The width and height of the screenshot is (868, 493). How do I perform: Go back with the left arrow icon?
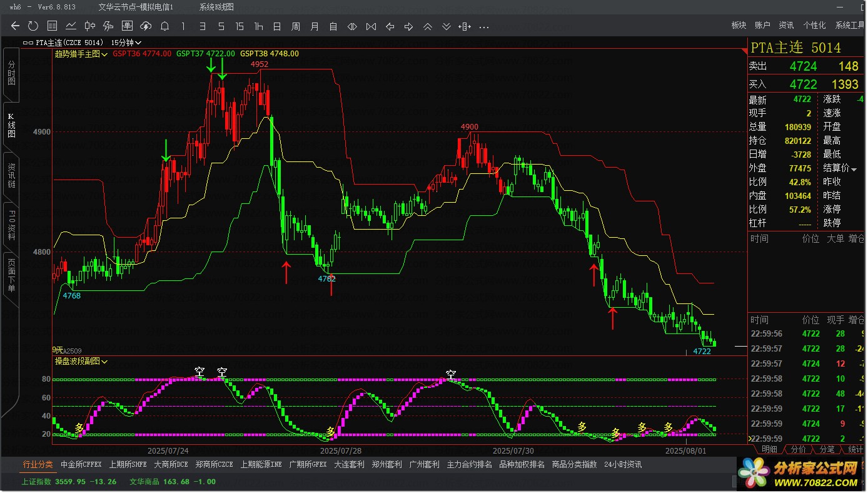click(16, 26)
